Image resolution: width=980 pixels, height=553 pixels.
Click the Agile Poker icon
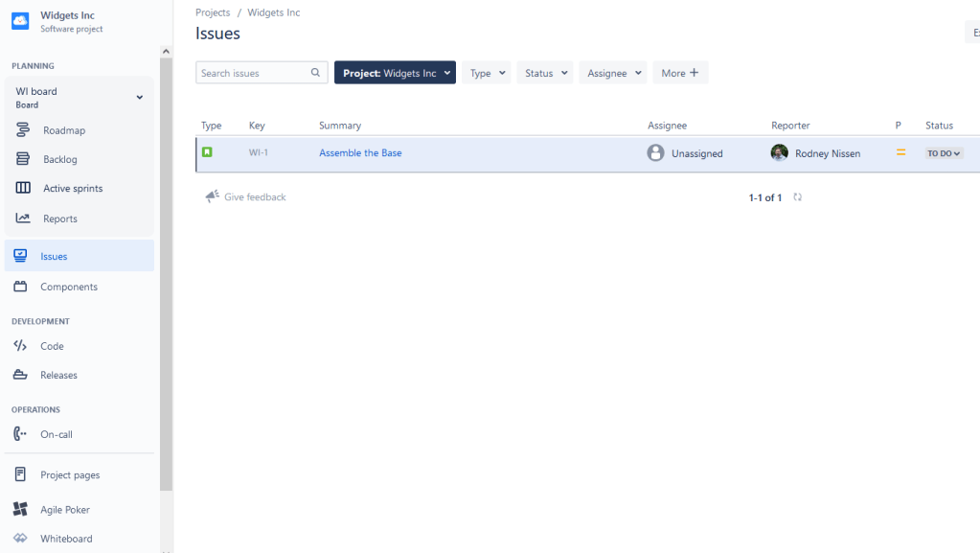click(x=20, y=510)
